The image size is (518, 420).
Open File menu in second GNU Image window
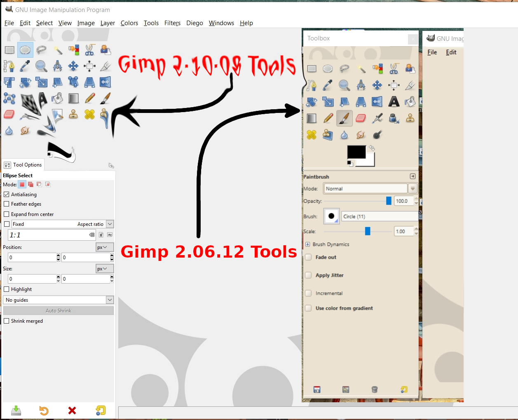(432, 52)
